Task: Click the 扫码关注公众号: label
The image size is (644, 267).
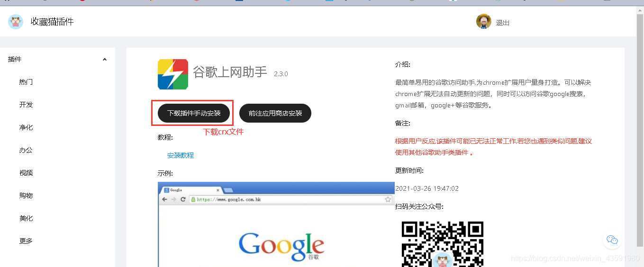Action: click(x=419, y=206)
